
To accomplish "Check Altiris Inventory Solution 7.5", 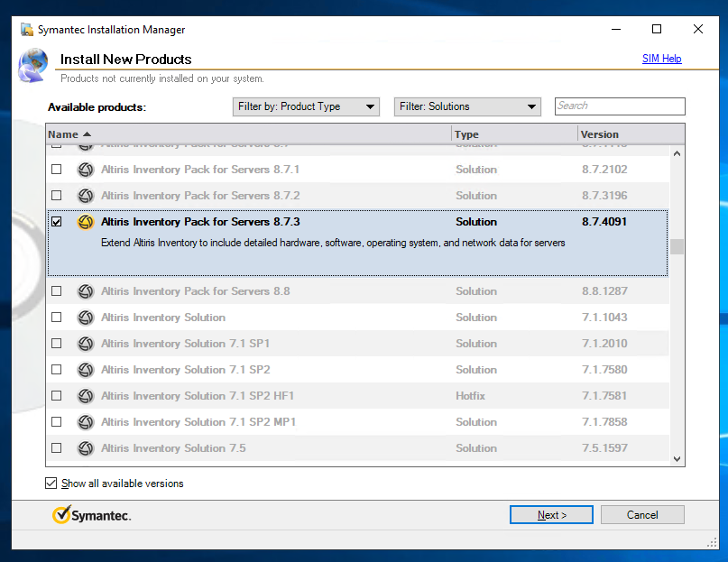I will click(x=56, y=447).
